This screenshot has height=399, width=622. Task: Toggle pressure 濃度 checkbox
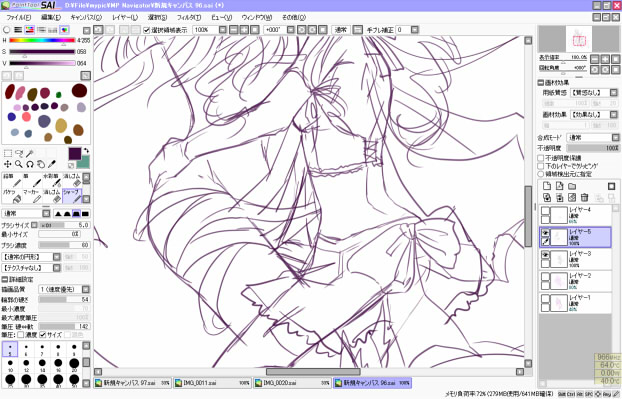(21, 335)
